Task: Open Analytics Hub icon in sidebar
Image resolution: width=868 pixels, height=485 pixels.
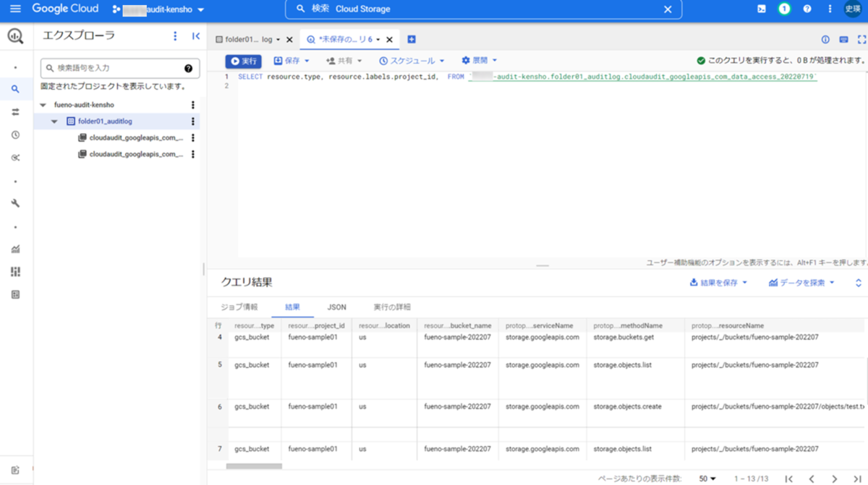Action: click(x=15, y=158)
